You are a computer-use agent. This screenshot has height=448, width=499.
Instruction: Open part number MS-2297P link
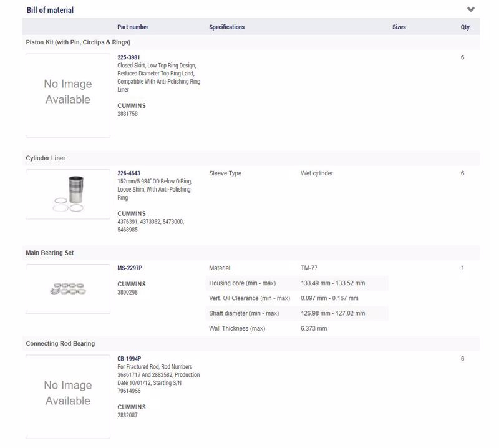[130, 268]
